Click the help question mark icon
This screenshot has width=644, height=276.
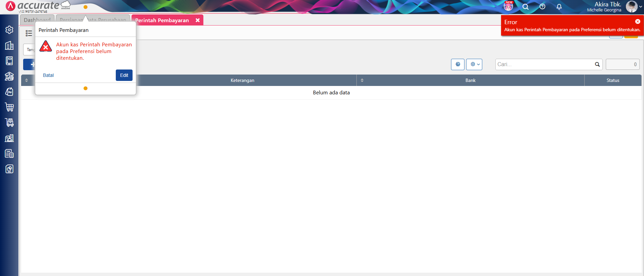point(542,7)
